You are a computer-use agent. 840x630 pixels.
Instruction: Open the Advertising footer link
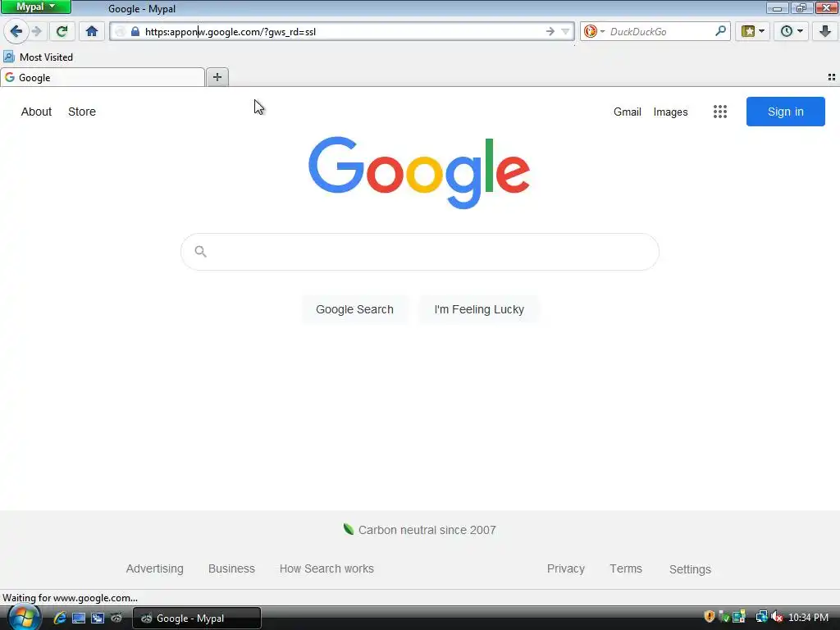coord(155,569)
